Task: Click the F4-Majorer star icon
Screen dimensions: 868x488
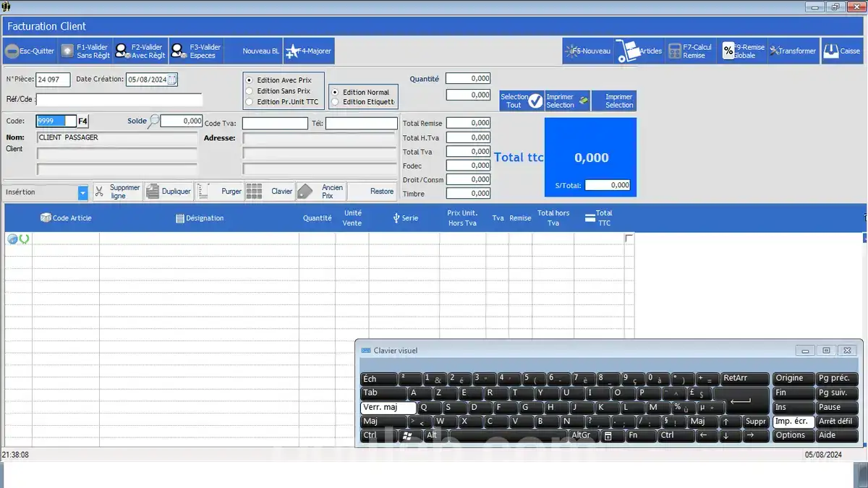Action: [294, 51]
